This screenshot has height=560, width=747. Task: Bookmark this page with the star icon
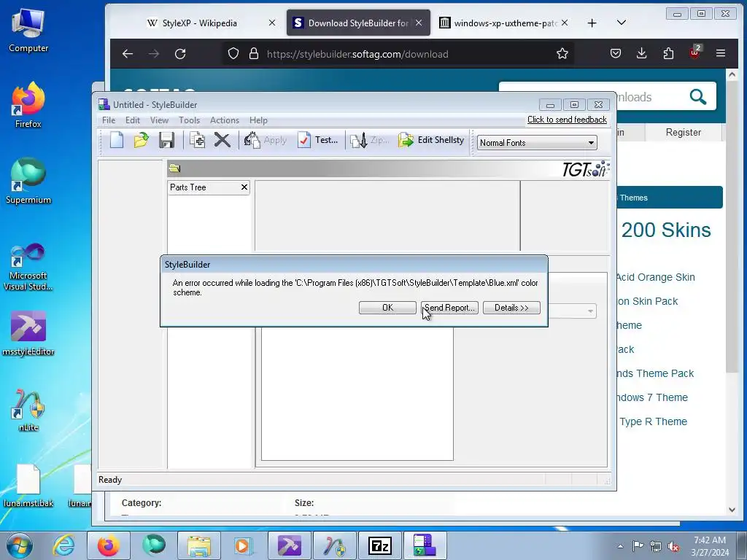(x=562, y=53)
